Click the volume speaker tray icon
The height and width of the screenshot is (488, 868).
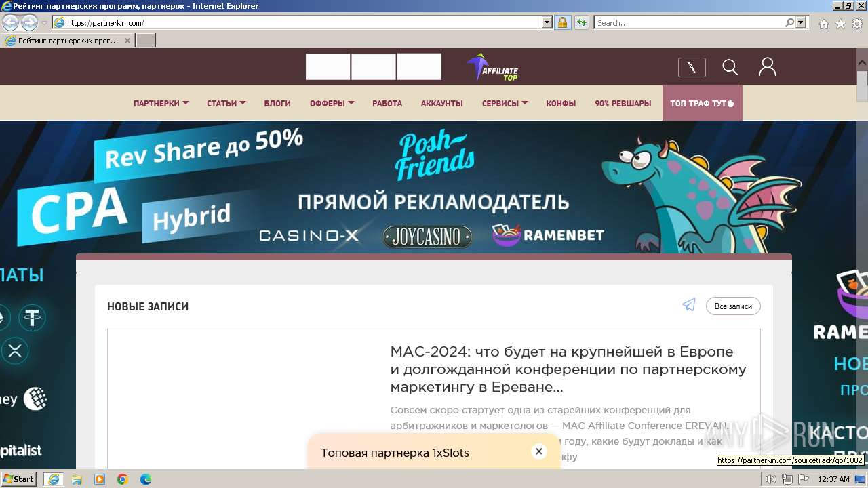770,479
